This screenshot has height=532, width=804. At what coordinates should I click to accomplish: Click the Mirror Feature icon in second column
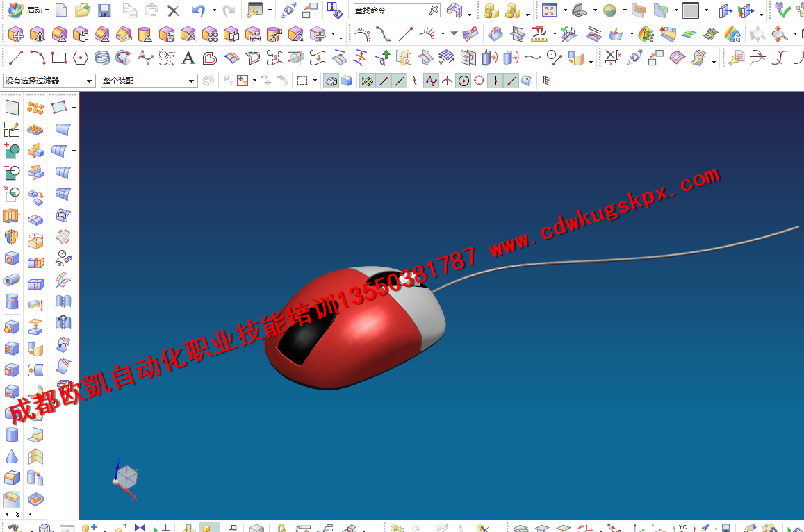point(35,151)
